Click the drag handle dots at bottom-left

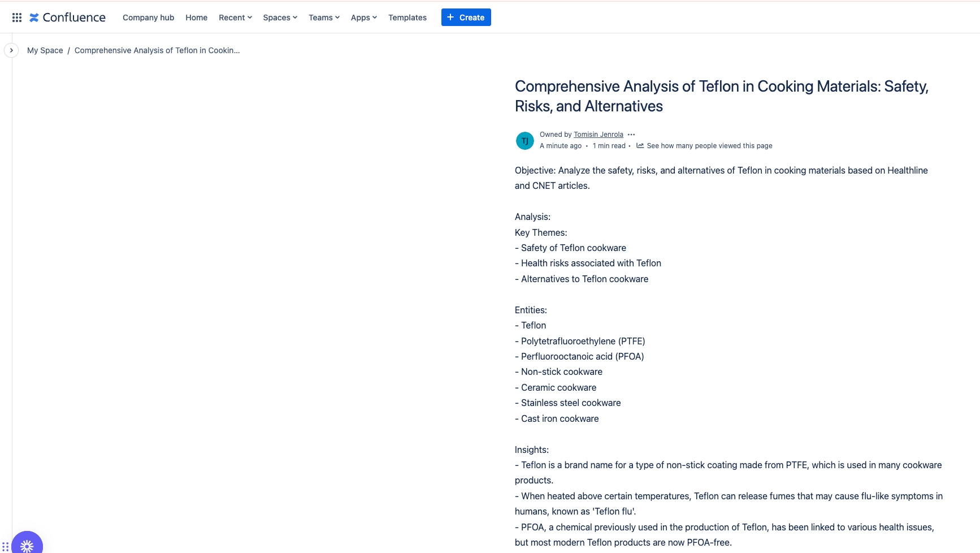point(5,547)
